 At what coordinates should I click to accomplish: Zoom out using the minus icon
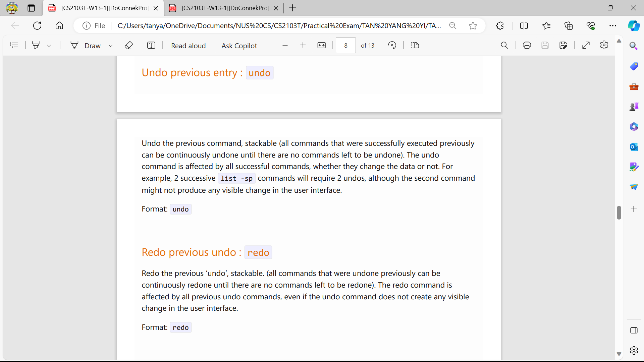[x=285, y=45]
